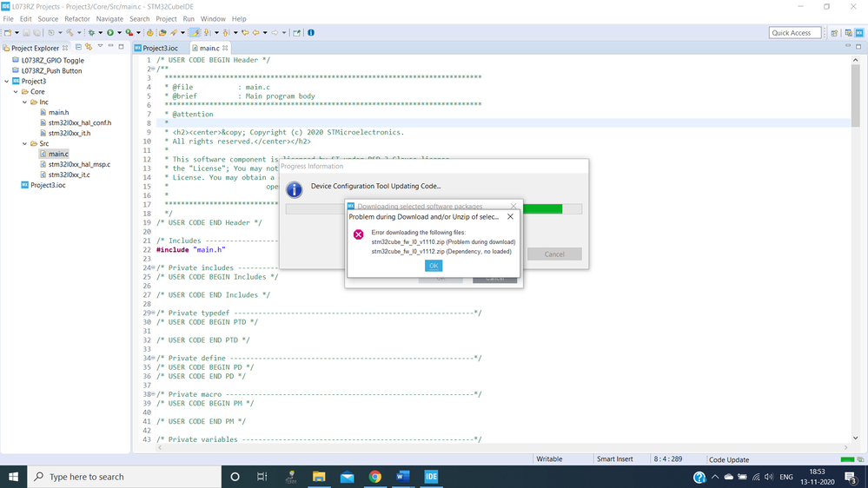Click in the Quick Access field
Image resolution: width=868 pixels, height=488 pixels.
[x=795, y=33]
